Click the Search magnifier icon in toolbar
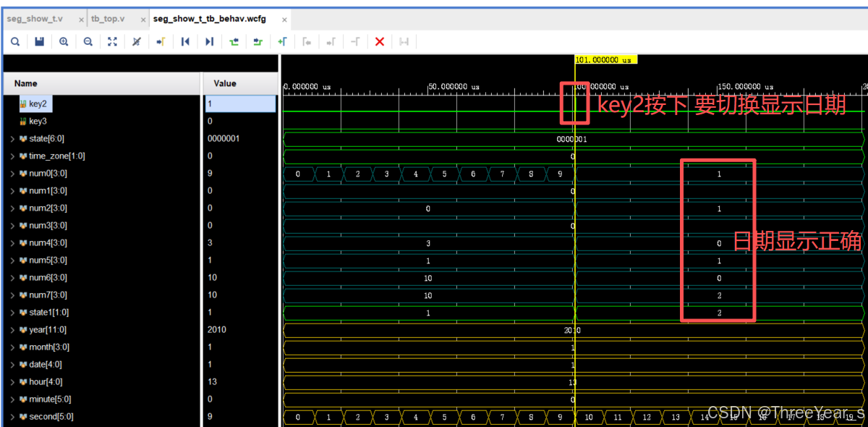The width and height of the screenshot is (868, 427). click(x=15, y=42)
